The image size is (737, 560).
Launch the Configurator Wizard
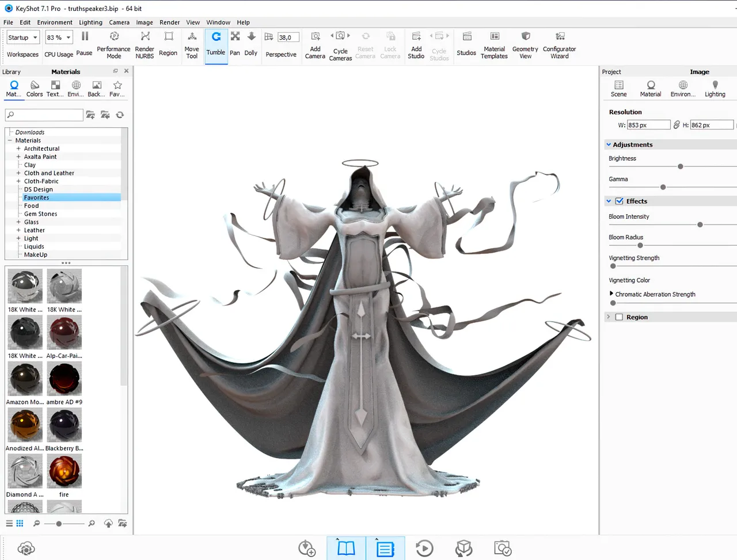[560, 45]
